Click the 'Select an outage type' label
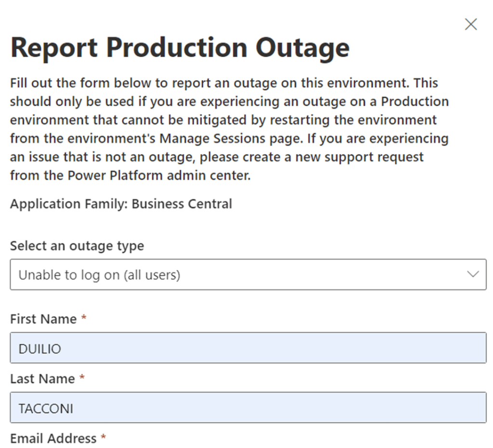This screenshot has height=448, width=493. click(x=77, y=246)
